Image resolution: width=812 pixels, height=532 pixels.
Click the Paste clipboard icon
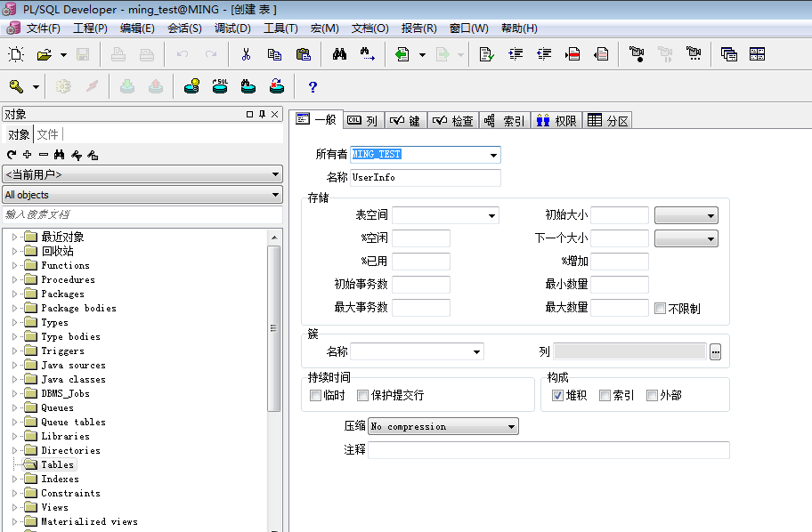click(303, 53)
